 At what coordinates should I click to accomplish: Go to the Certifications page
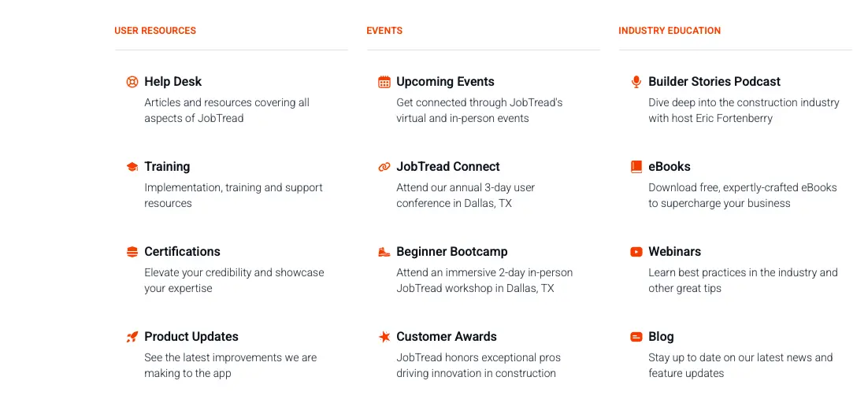click(182, 252)
